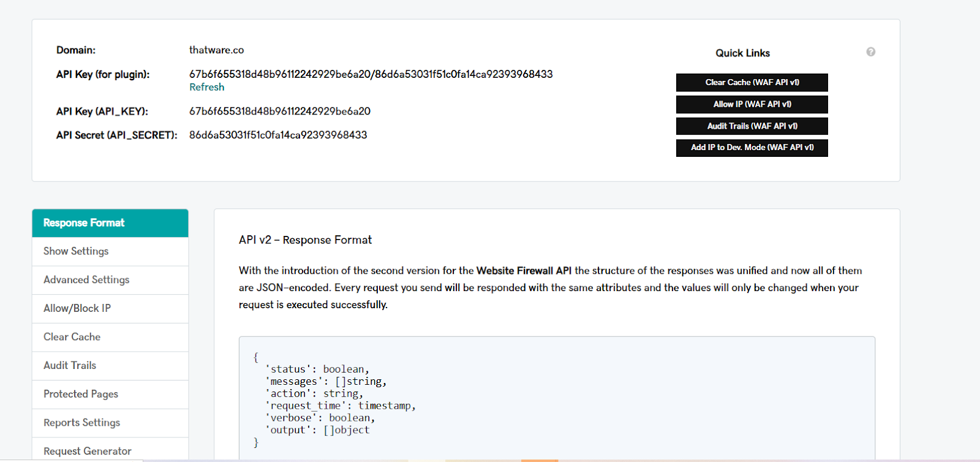This screenshot has width=980, height=462.
Task: Open Reports Settings sidebar item
Action: coord(110,423)
